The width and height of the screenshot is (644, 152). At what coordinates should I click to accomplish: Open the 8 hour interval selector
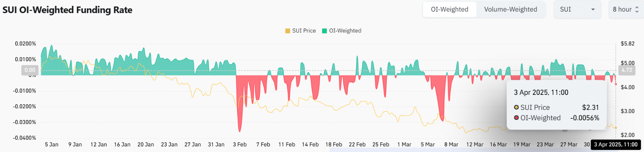point(625,9)
